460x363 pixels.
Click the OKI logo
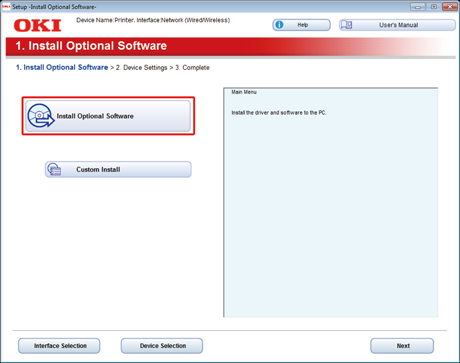[38, 26]
